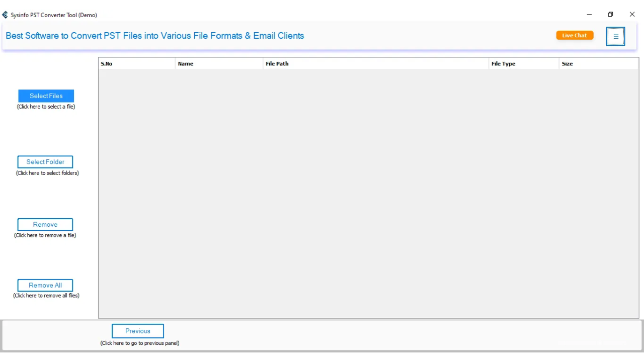The width and height of the screenshot is (644, 362).
Task: Click the '(Click here to select a file)' hint
Action: pyautogui.click(x=46, y=107)
